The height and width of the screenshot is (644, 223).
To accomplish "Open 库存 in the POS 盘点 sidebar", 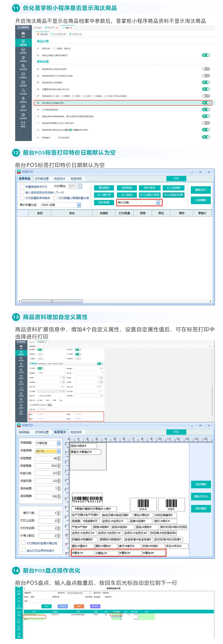I will tap(19, 621).
